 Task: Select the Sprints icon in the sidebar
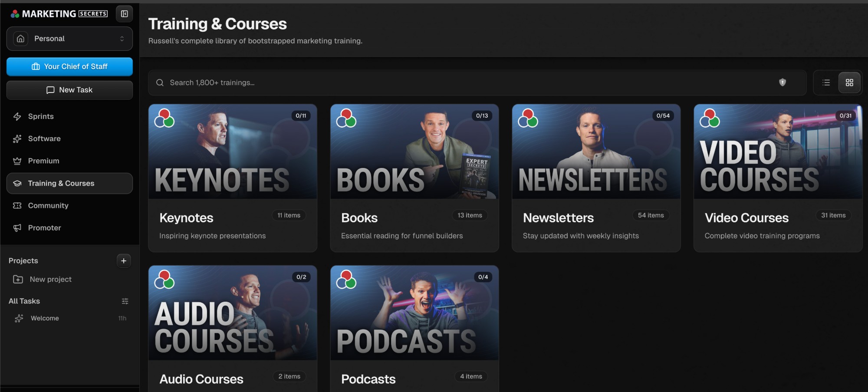tap(17, 116)
